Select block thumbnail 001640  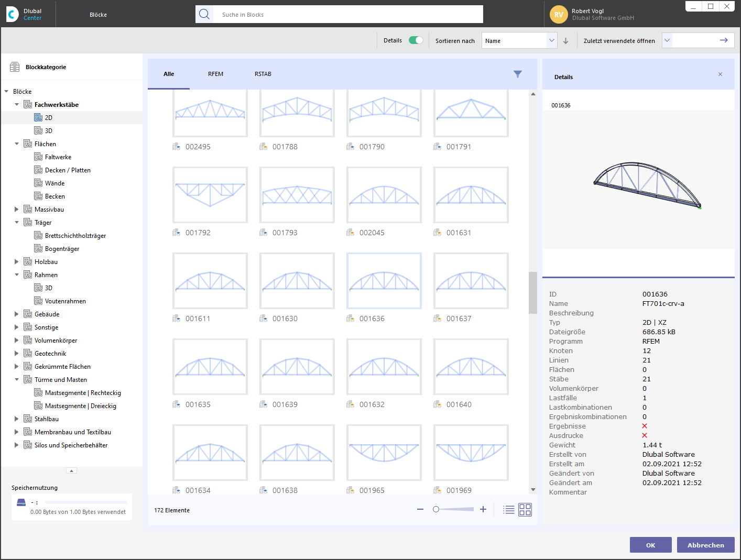[x=471, y=367]
